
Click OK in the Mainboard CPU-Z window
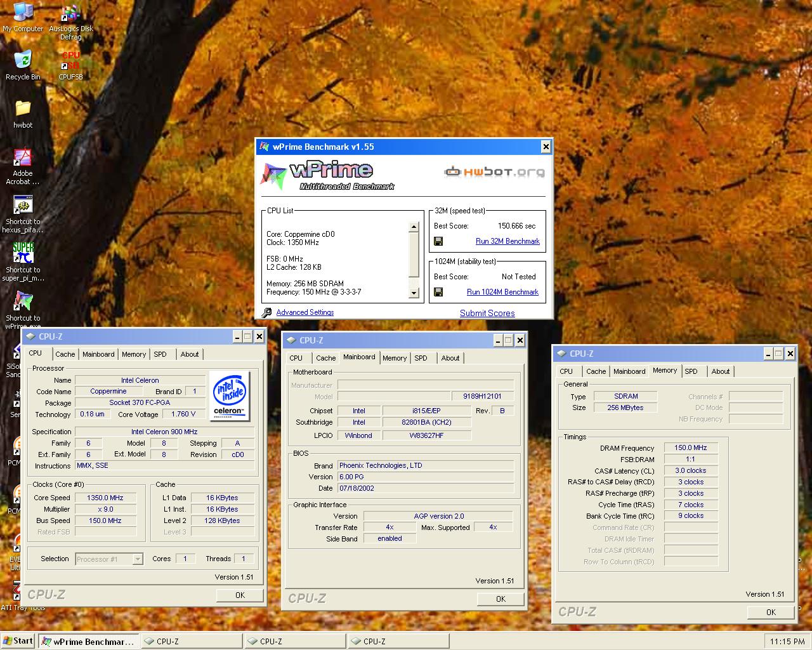(x=501, y=599)
